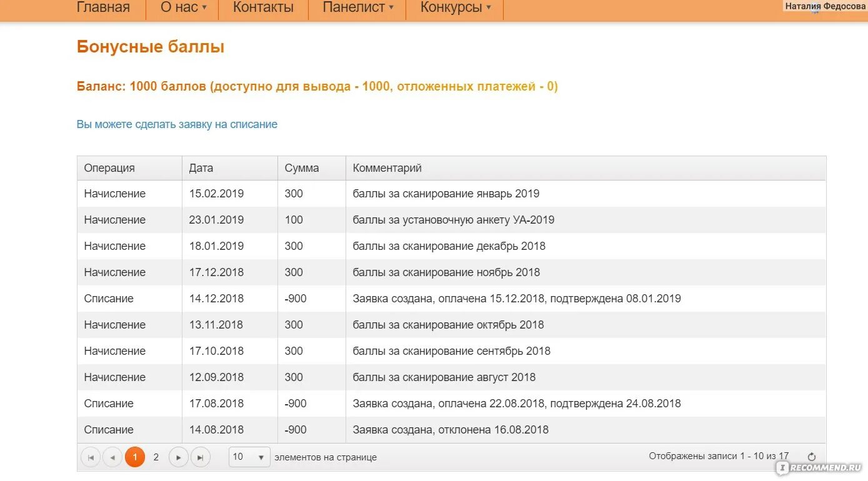Go to next page of records

click(178, 457)
